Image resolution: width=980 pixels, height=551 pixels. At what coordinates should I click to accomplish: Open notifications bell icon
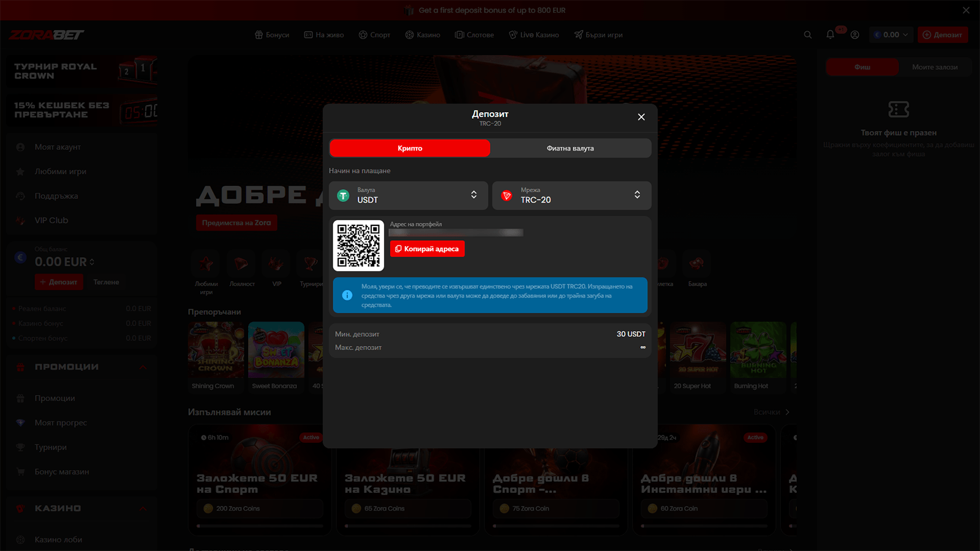(831, 35)
